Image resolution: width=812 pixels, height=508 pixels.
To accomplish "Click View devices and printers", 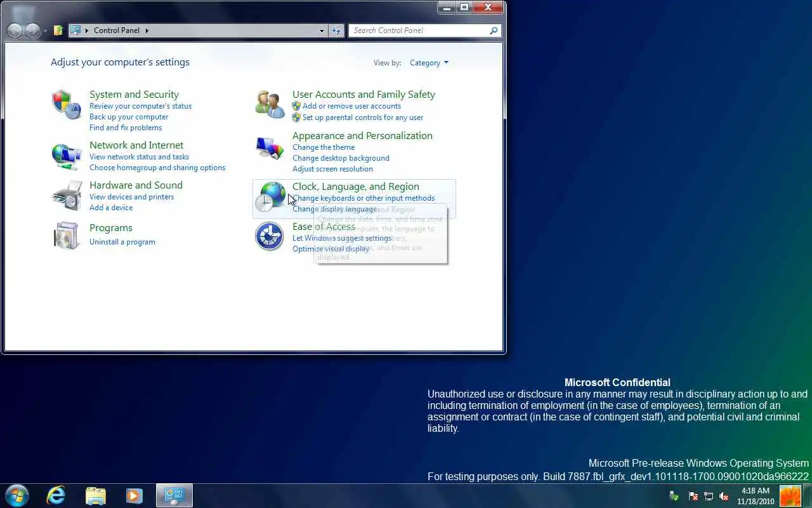I will point(131,197).
